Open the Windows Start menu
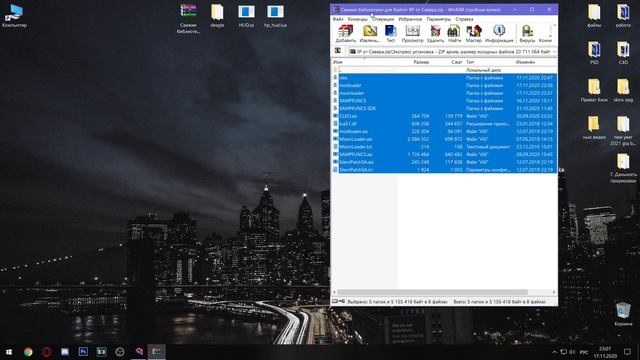 [9, 351]
